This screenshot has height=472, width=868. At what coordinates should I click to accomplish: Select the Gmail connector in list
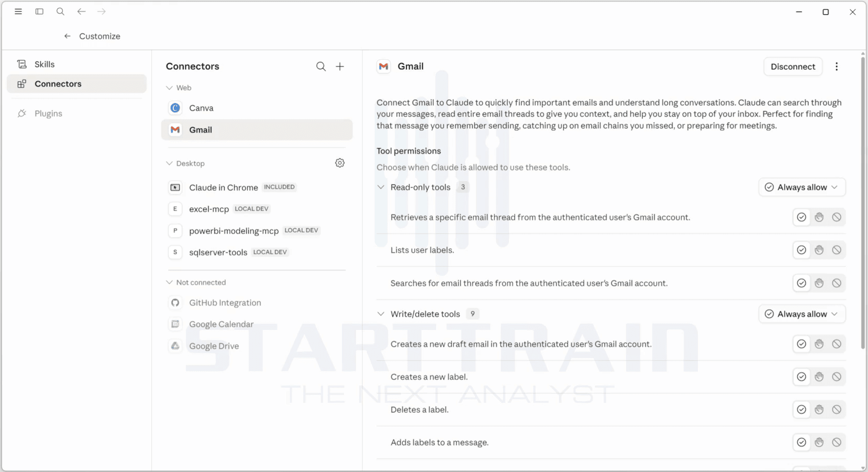coord(257,130)
